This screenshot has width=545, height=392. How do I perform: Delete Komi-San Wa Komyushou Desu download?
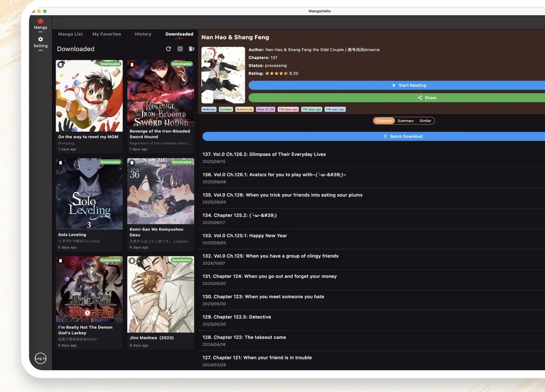132,162
